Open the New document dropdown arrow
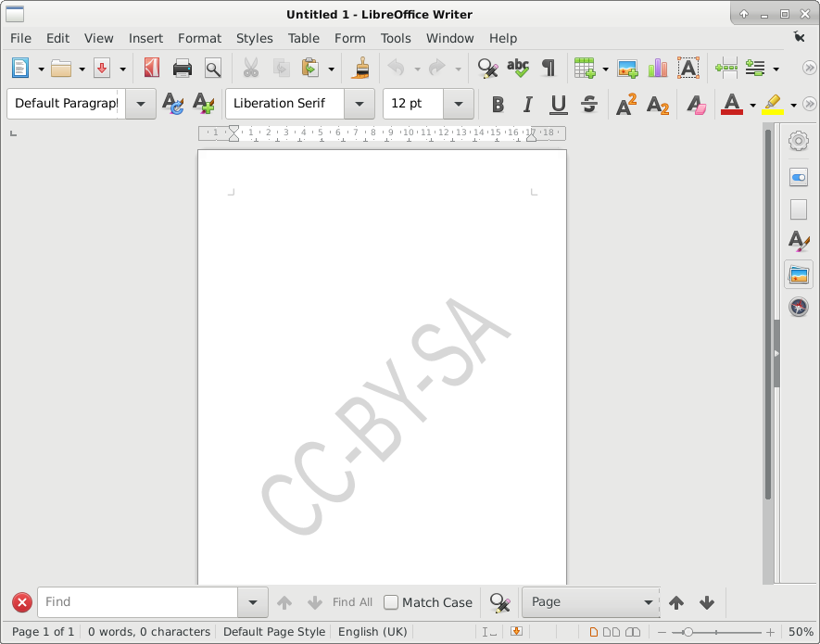The height and width of the screenshot is (644, 820). [x=42, y=69]
